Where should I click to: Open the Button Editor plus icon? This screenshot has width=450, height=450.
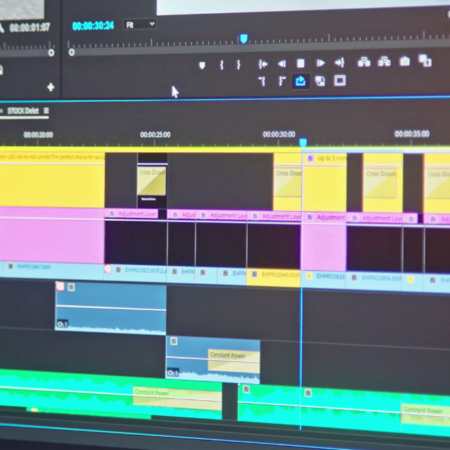click(x=51, y=87)
